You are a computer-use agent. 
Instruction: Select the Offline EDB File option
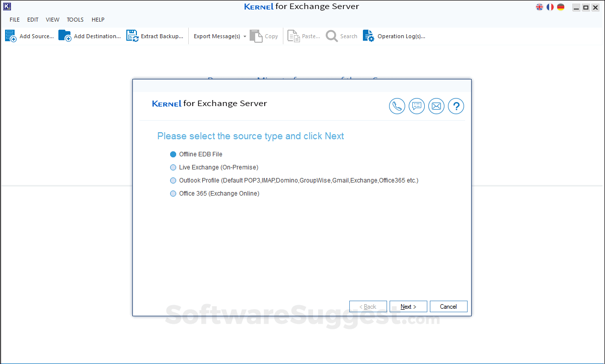[196, 154]
